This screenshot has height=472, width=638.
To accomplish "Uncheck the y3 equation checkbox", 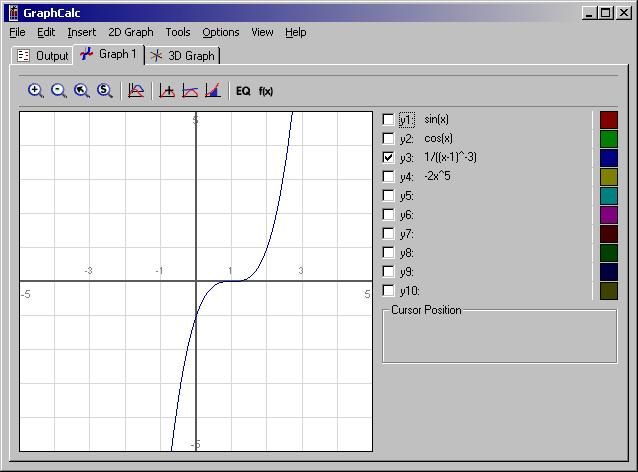I will (389, 157).
